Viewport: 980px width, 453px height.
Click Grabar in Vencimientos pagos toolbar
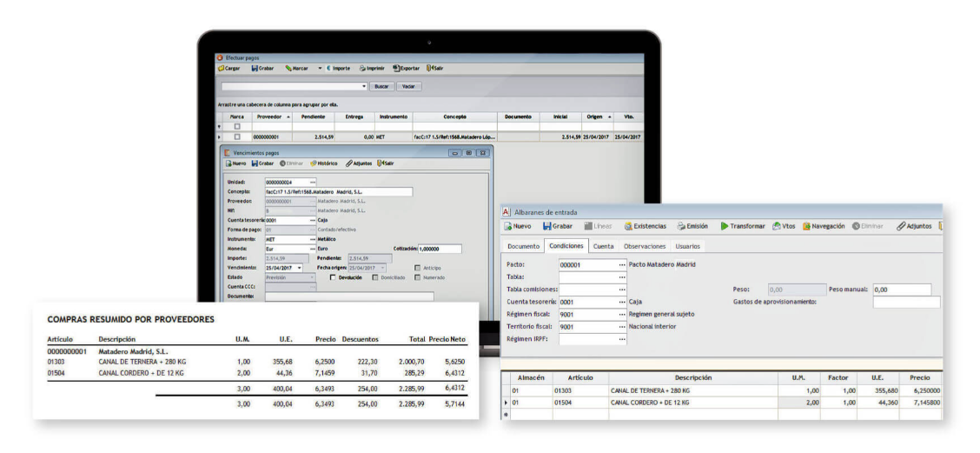point(262,163)
